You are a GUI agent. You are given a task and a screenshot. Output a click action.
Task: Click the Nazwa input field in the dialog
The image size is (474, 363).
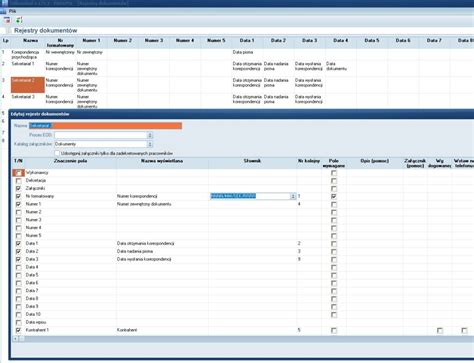pos(105,126)
